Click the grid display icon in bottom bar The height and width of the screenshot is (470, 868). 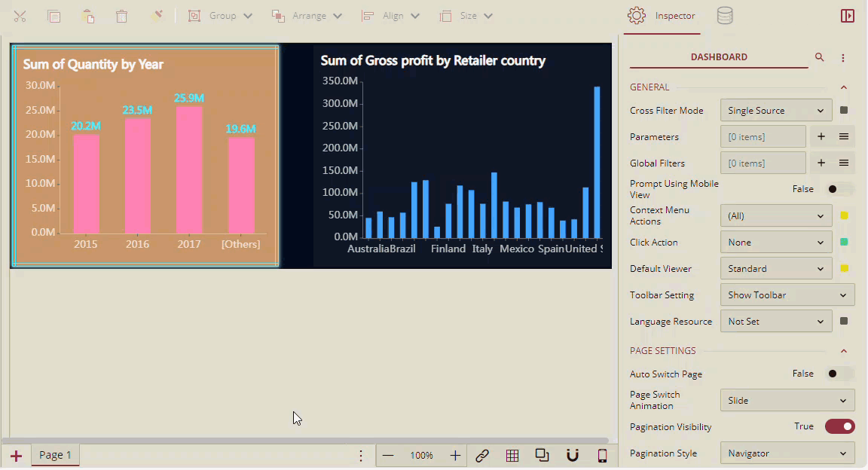tap(512, 455)
